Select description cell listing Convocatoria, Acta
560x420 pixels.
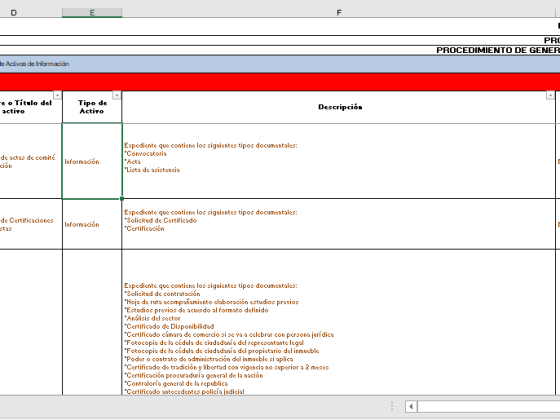pos(339,161)
